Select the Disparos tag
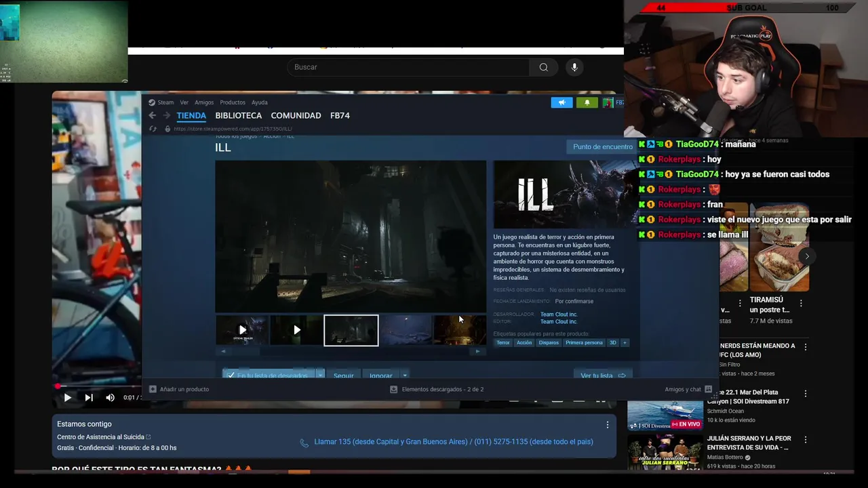 (549, 342)
